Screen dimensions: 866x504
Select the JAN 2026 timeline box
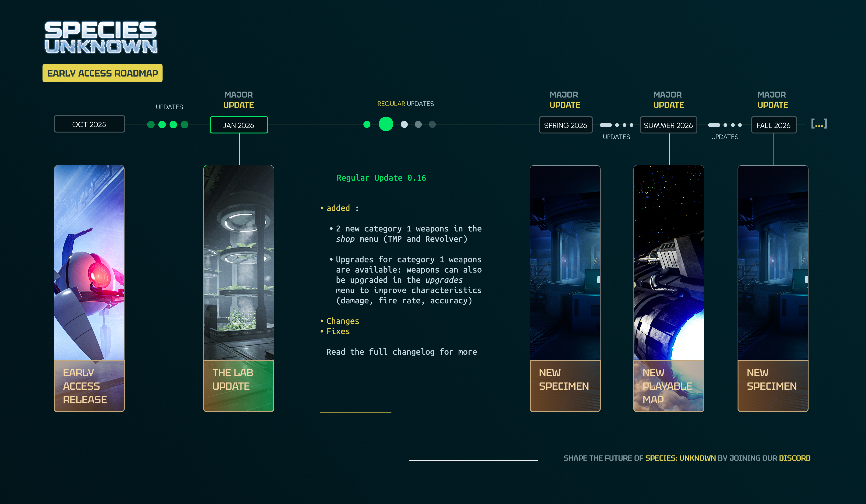point(239,125)
